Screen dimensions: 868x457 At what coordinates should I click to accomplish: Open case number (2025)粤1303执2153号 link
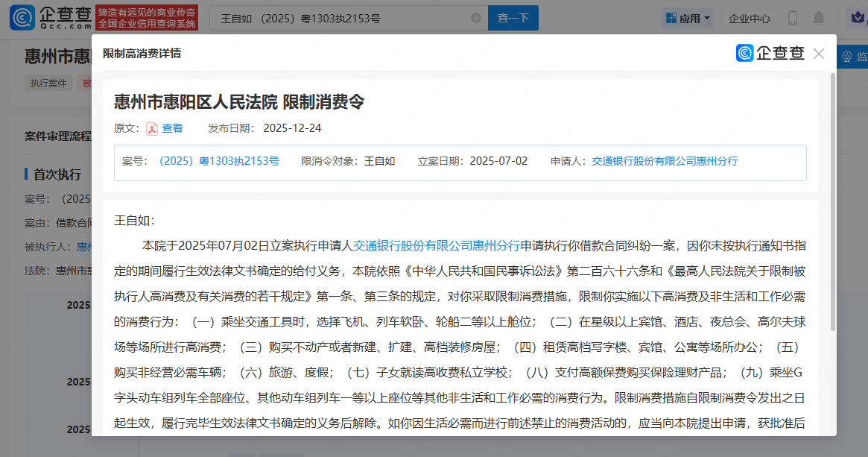218,161
